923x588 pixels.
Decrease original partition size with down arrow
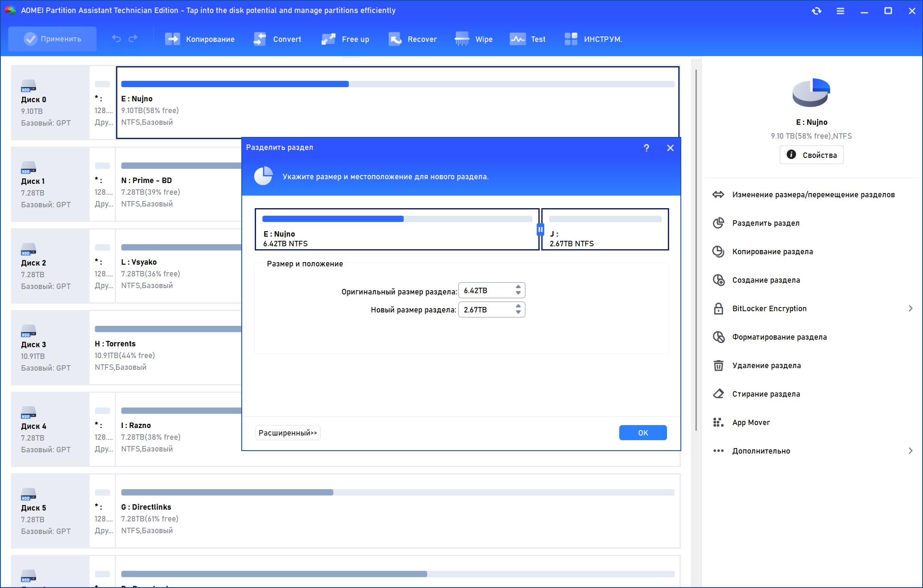click(518, 293)
